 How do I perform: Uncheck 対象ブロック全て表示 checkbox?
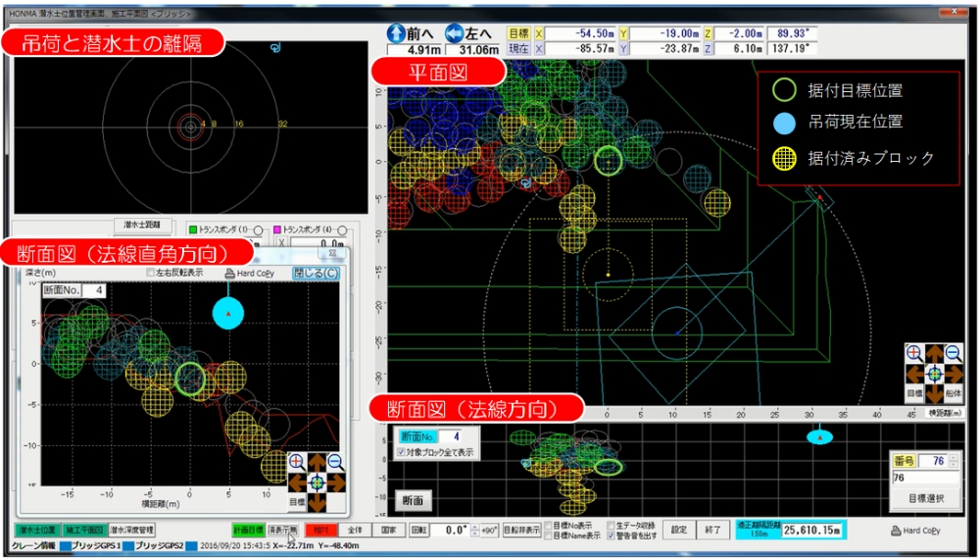click(x=401, y=452)
